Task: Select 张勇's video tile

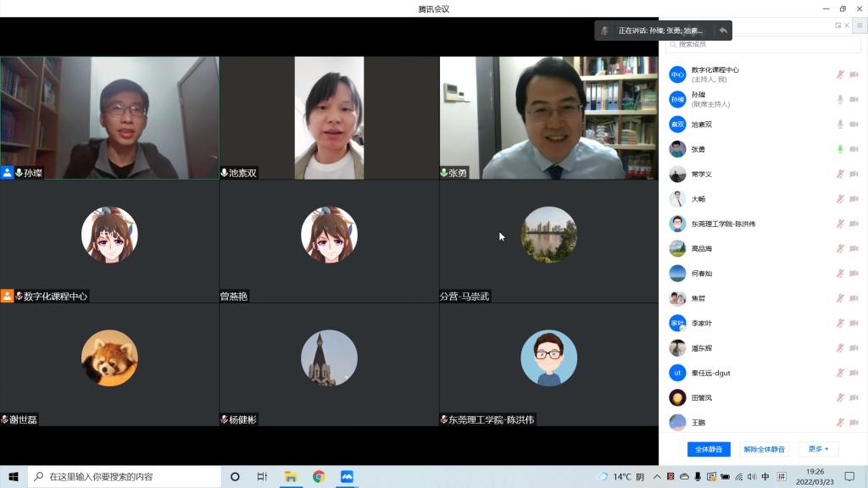Action: [x=548, y=118]
